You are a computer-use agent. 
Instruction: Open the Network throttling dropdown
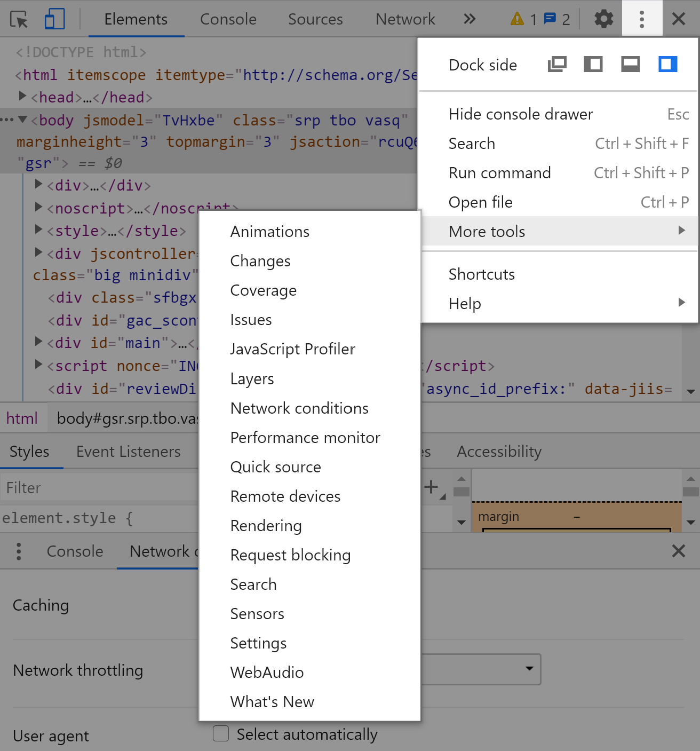click(x=481, y=669)
